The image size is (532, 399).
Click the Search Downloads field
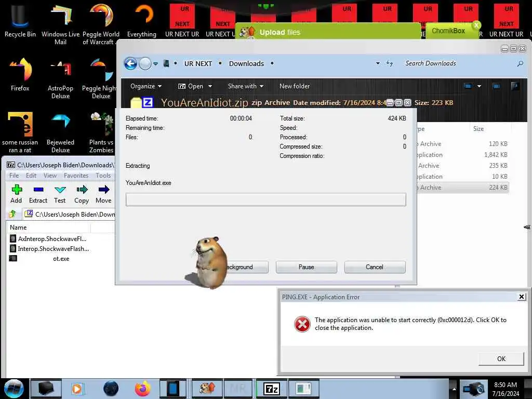458,63
